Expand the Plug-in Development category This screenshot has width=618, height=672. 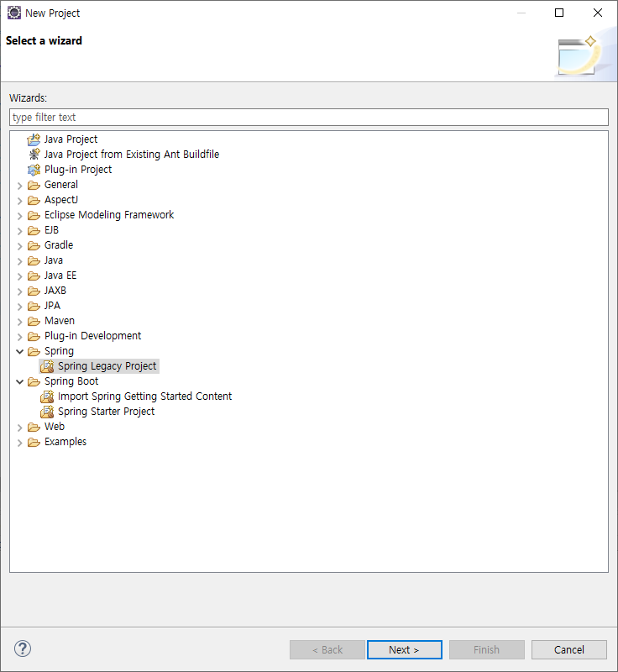point(19,337)
